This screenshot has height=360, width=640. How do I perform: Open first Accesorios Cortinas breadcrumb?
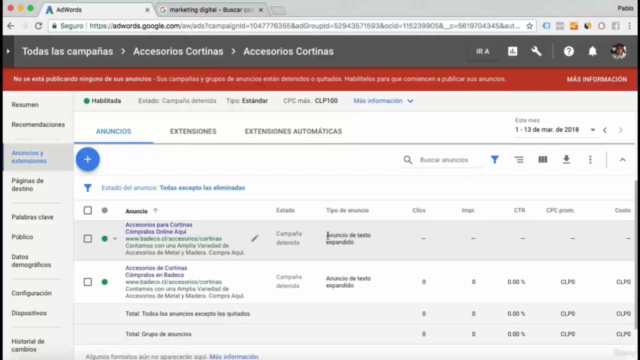point(178,51)
